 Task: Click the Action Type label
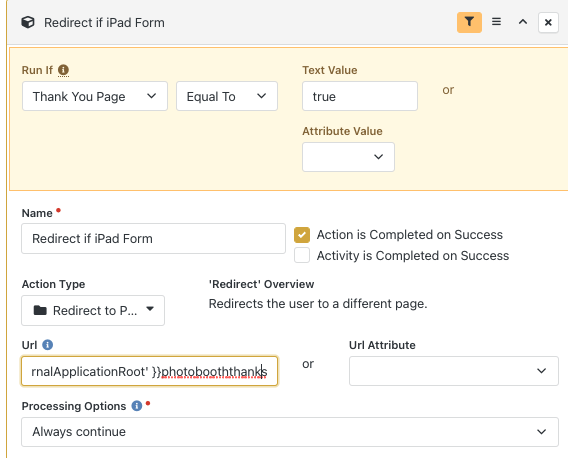tap(53, 284)
